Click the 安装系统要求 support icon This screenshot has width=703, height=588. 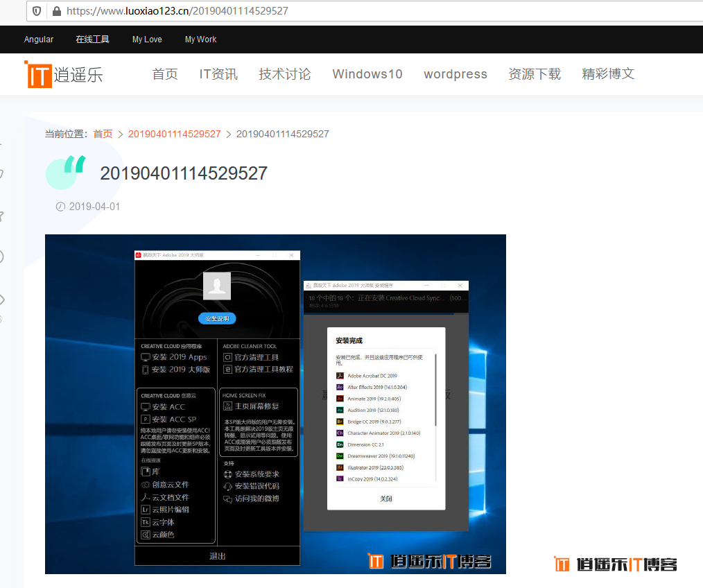click(228, 474)
